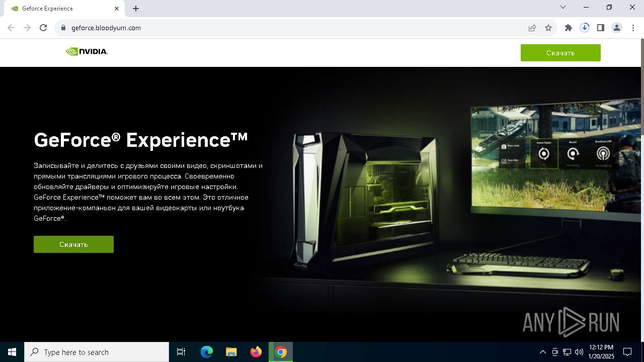This screenshot has width=644, height=362.
Task: Close the Geforce Experience tab
Action: pyautogui.click(x=117, y=9)
